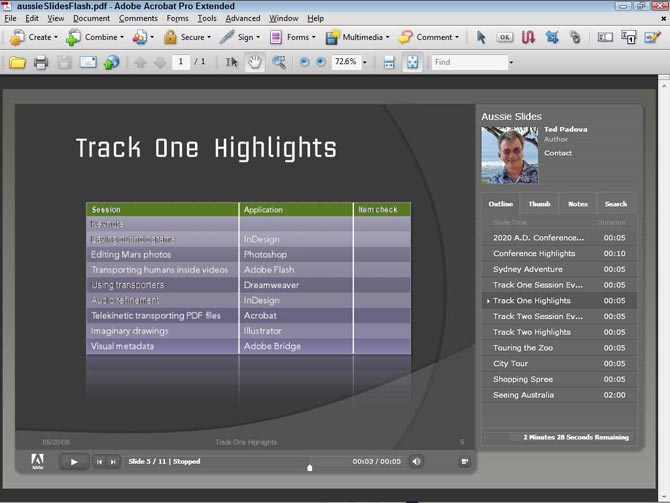Expand the Create dropdown arrow

coord(56,37)
